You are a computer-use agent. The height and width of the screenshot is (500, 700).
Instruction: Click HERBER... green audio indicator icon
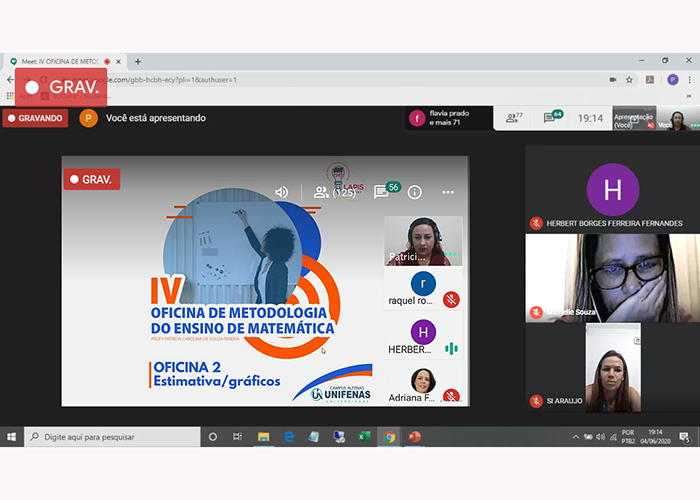tap(451, 349)
